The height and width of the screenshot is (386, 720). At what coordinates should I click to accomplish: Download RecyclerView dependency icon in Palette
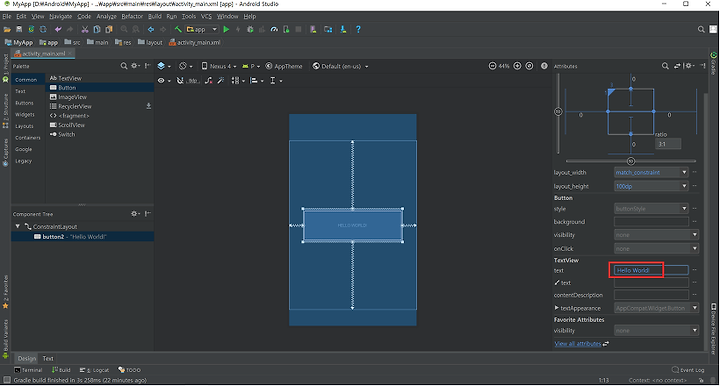[x=148, y=106]
